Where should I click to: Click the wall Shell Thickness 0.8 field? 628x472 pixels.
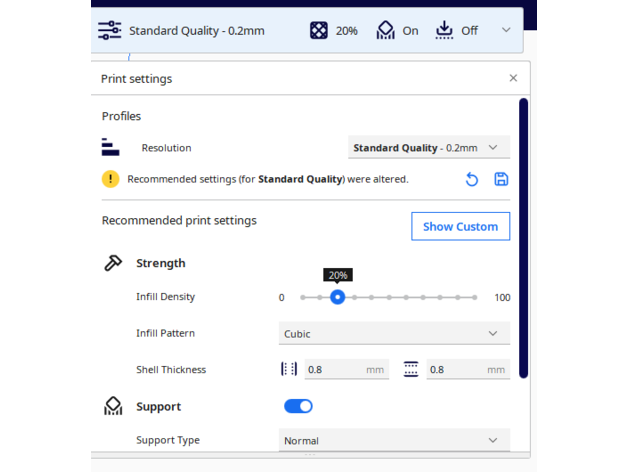point(345,370)
